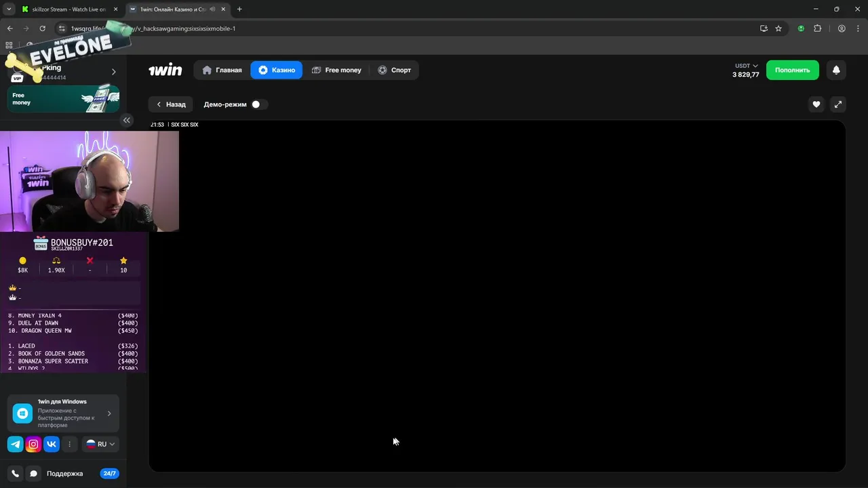Click the balance 3 829,77
Viewport: 868px width, 488px height.
[x=746, y=75]
